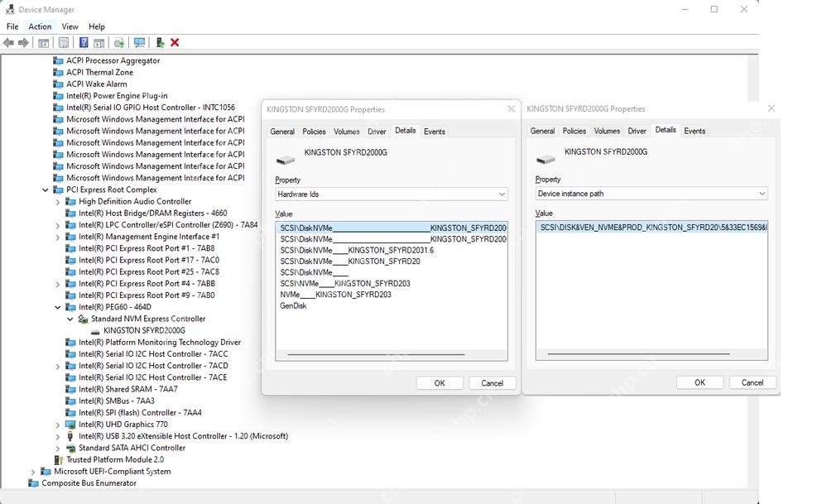The height and width of the screenshot is (504, 827).
Task: Click the drive icon in left Properties dialog
Action: (x=286, y=160)
